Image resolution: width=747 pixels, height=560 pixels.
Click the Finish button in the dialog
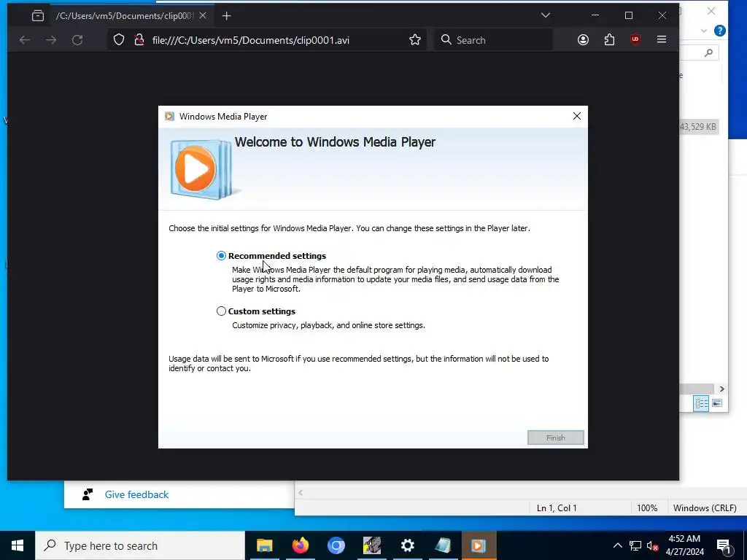(x=555, y=437)
